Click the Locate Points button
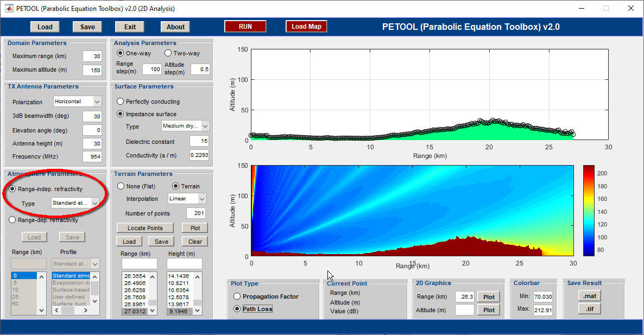The image size is (644, 335). tap(145, 228)
